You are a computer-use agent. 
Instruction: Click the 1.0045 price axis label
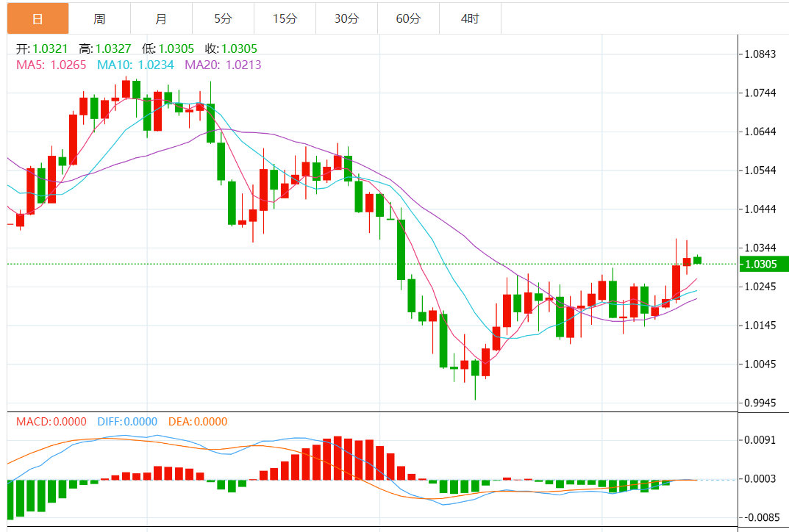(760, 364)
